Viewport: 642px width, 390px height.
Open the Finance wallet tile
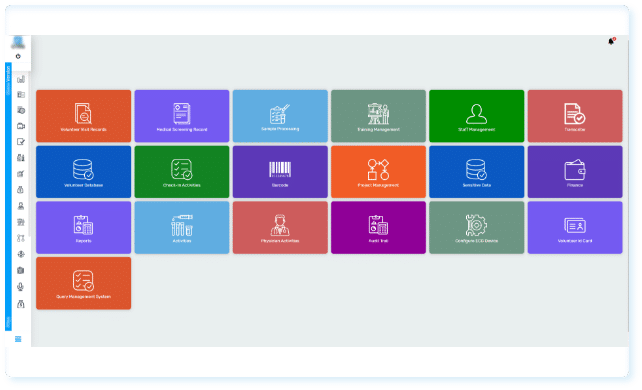575,172
